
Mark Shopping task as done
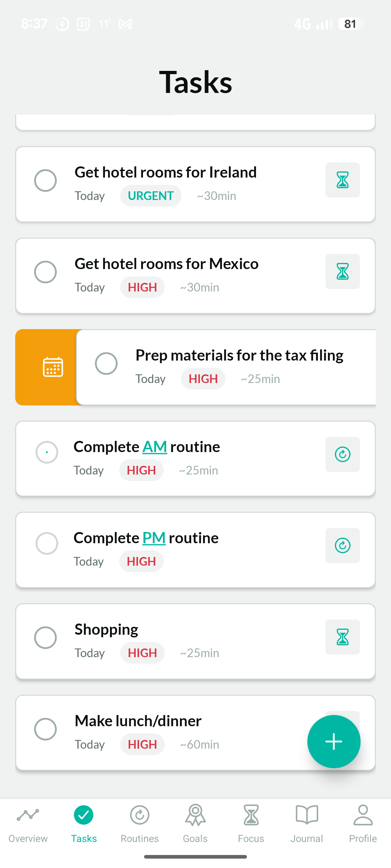[x=46, y=638]
